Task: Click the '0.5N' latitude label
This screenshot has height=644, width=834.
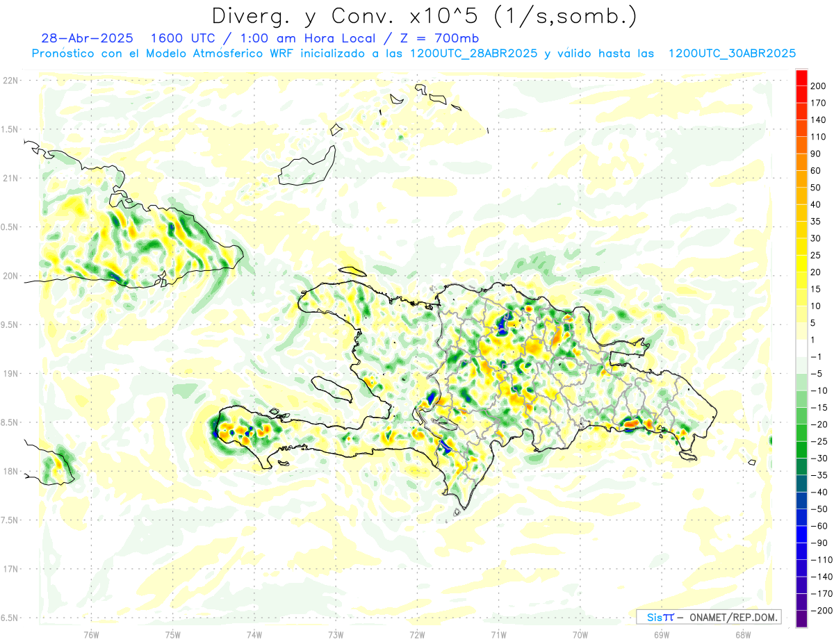Action: click(x=9, y=227)
